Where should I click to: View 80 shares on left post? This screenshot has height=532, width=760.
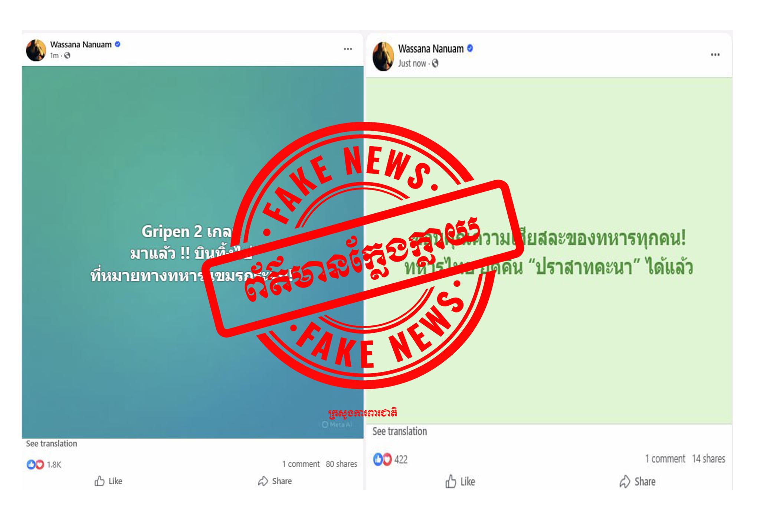coord(341,464)
